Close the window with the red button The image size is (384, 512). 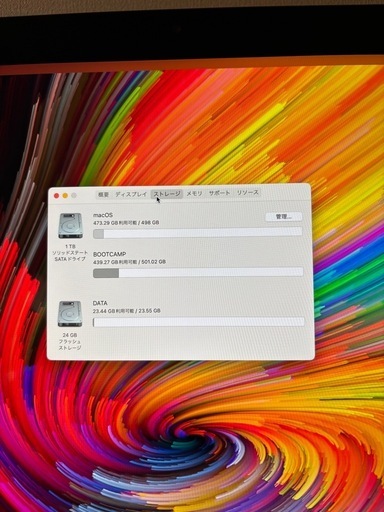tap(56, 196)
